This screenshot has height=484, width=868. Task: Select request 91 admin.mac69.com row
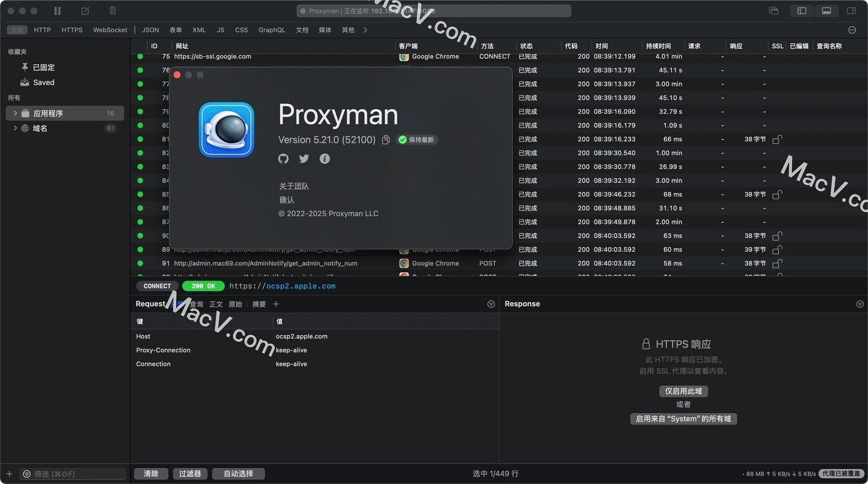coord(499,263)
